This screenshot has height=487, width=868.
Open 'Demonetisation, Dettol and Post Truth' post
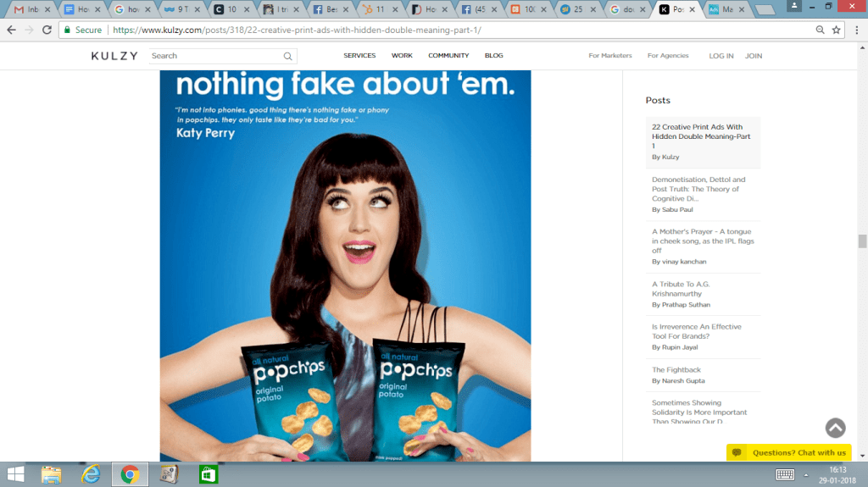[x=698, y=189]
